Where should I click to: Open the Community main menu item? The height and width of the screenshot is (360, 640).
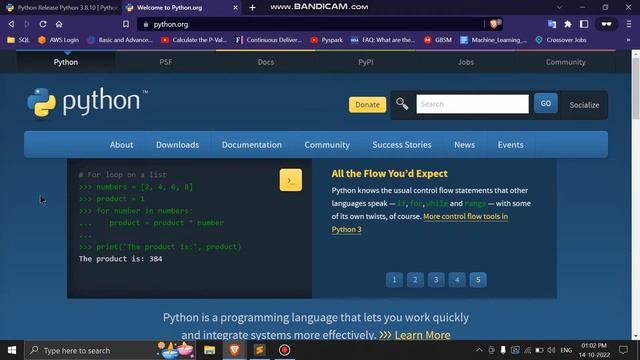coord(327,145)
